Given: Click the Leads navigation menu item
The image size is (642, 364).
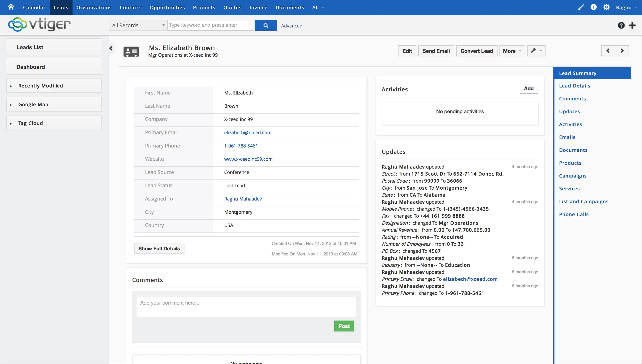Looking at the screenshot, I should tap(61, 7).
